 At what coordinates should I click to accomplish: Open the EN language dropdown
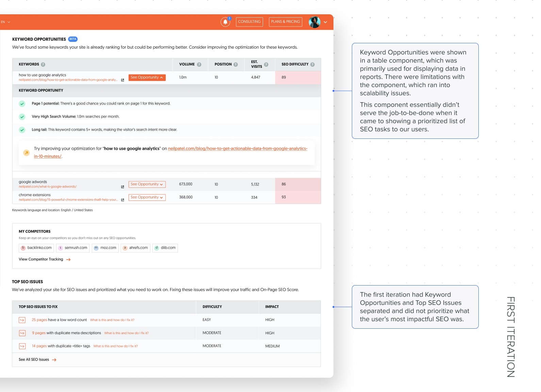[5, 22]
